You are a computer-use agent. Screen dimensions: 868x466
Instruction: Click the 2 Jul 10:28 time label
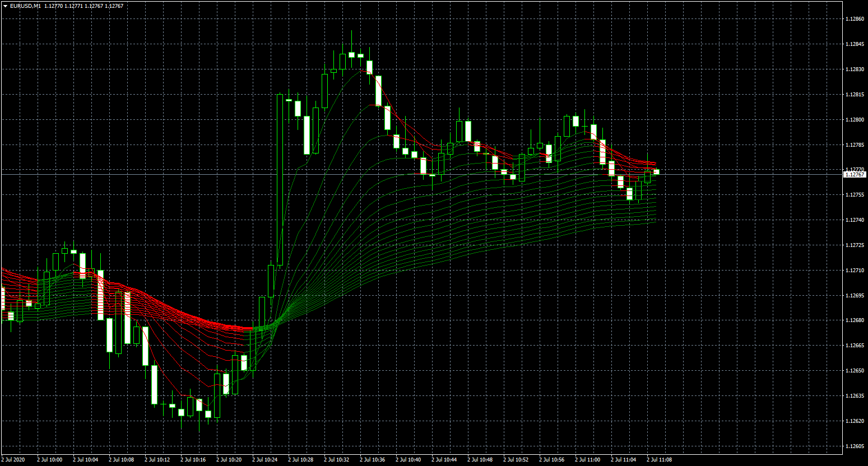pos(300,460)
